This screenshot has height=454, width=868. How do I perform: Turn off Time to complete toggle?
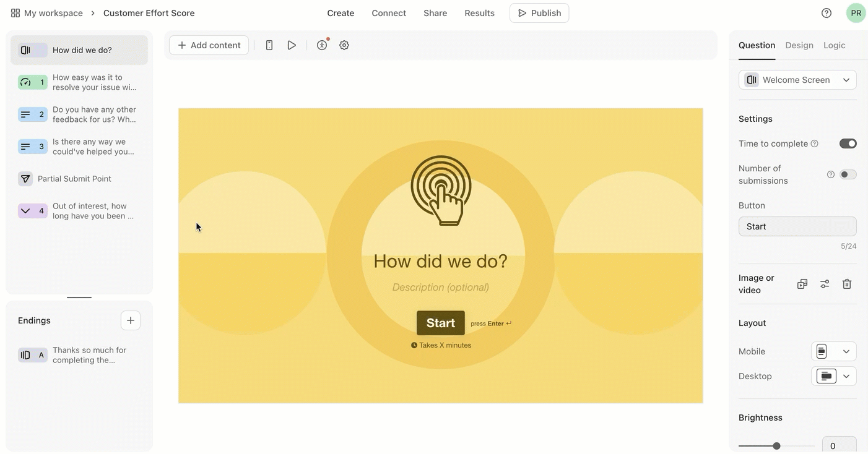848,143
